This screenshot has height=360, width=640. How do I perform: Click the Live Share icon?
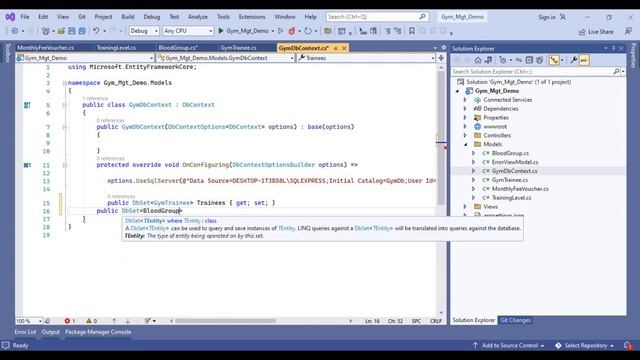582,32
